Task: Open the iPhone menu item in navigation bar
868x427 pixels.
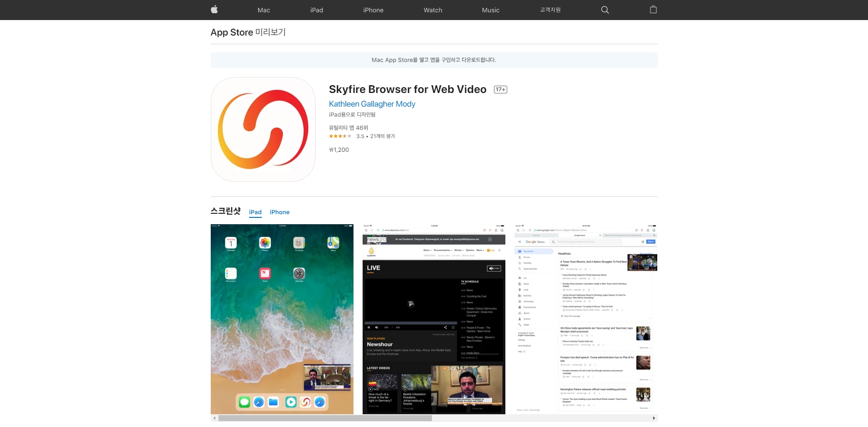Action: 373,10
